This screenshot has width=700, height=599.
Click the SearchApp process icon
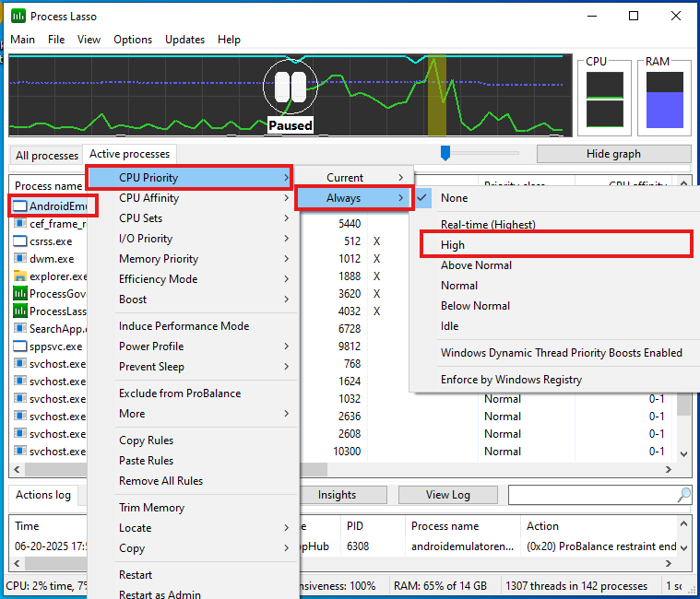point(19,328)
